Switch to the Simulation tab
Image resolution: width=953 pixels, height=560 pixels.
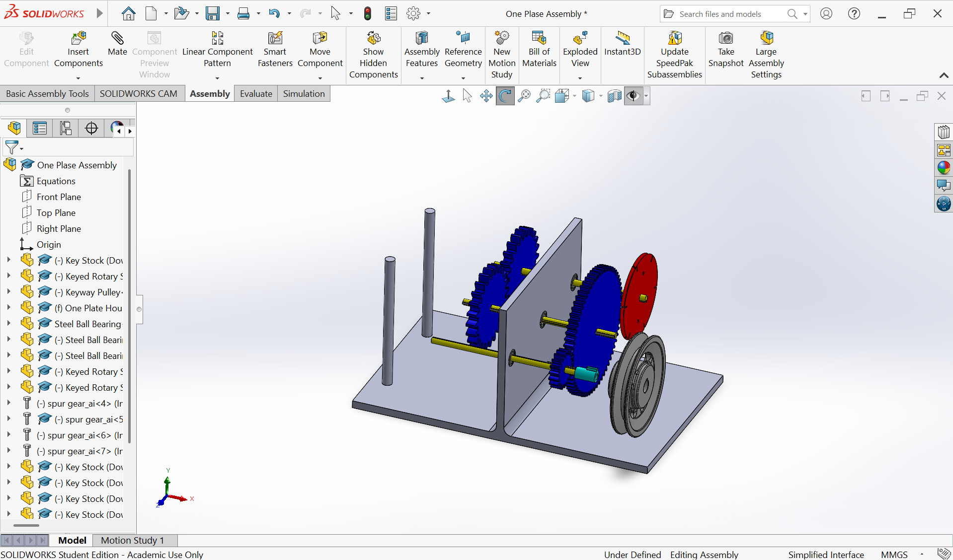[304, 94]
